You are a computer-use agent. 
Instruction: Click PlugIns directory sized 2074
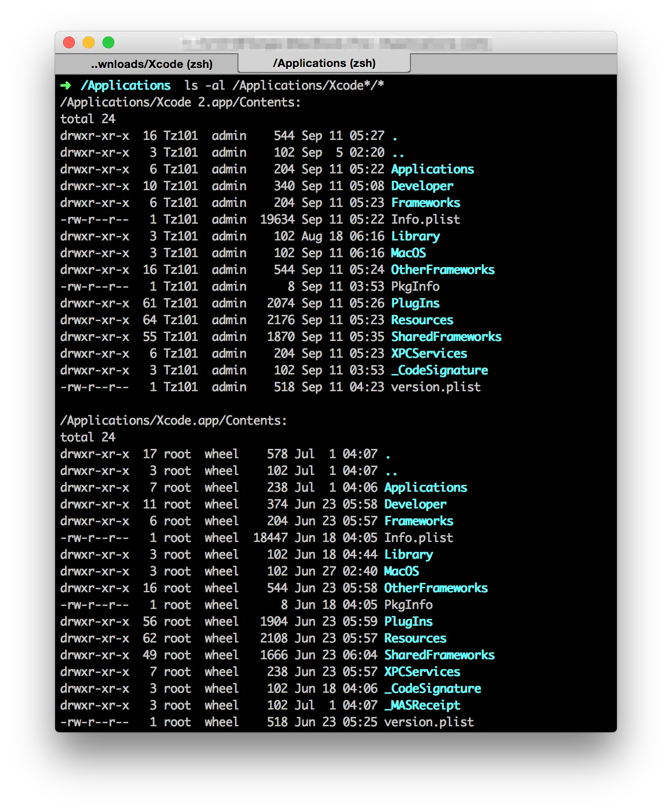415,304
